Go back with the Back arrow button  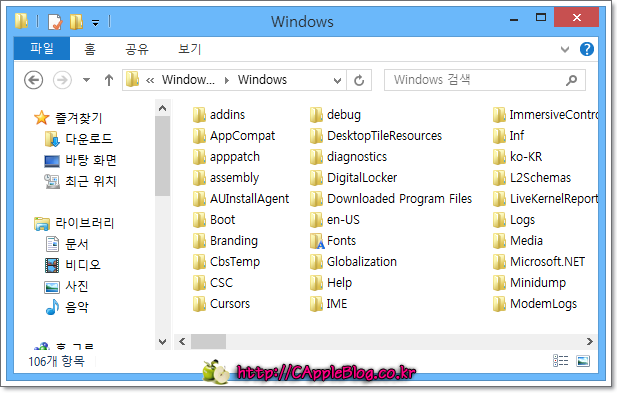click(x=34, y=80)
